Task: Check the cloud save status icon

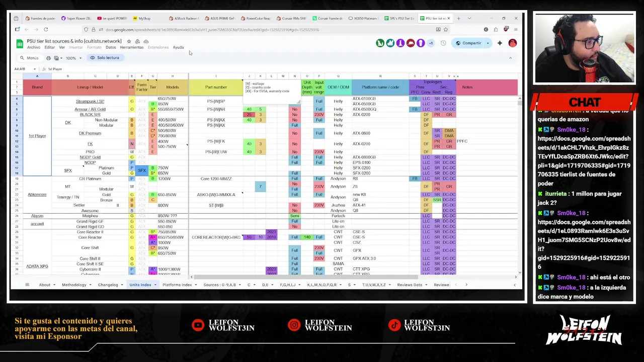Action: coord(146,41)
